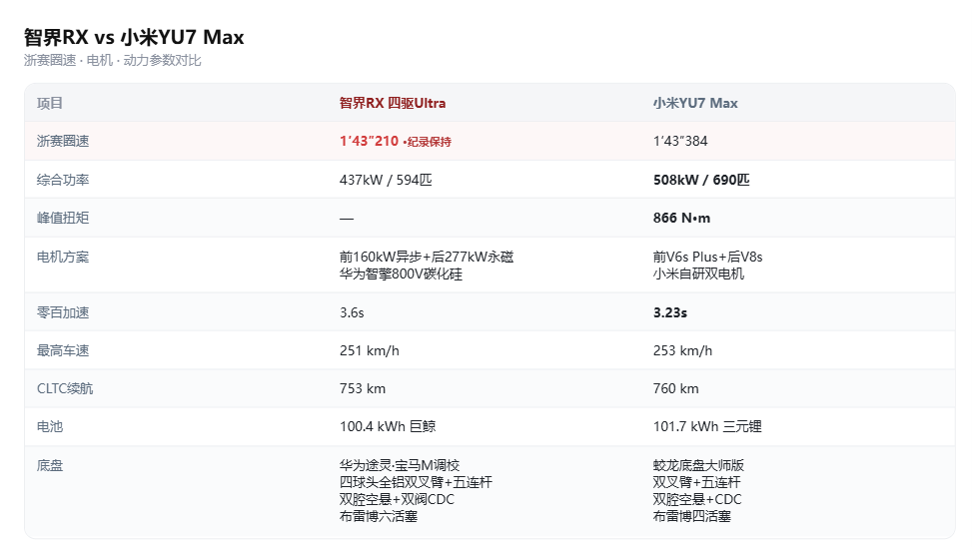Screen dimensions: 980x547
Task: Click 华为智擎800V碳化硅 text
Action: click(x=401, y=274)
